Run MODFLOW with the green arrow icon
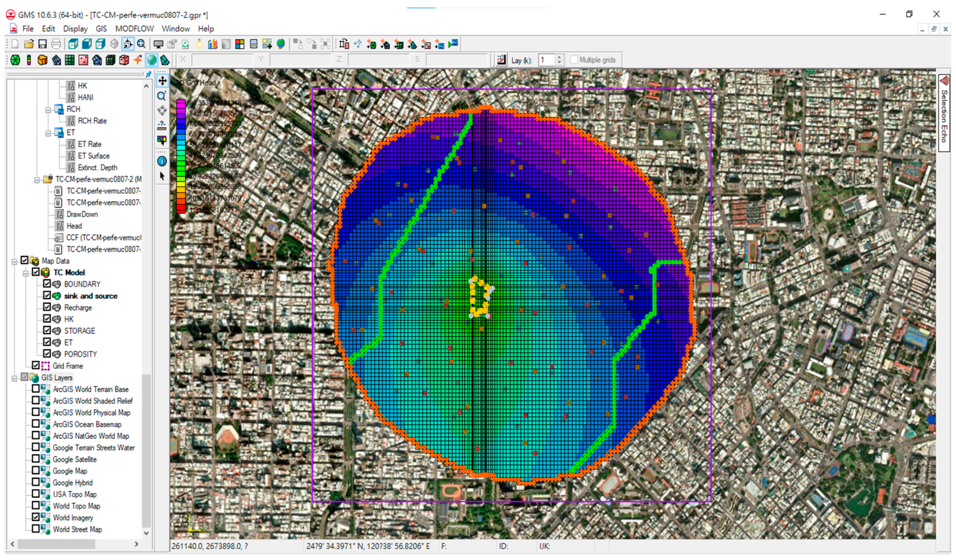This screenshot has height=560, width=956. 453,44
